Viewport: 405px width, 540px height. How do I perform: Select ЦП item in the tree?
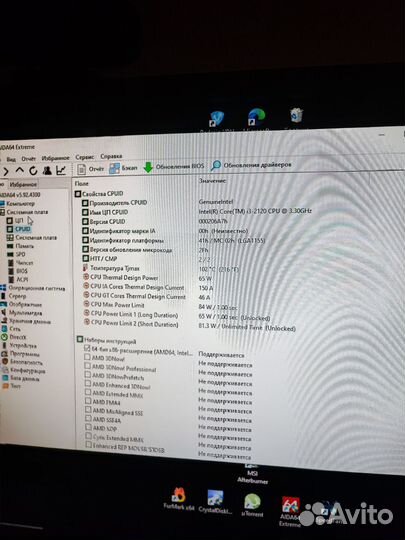click(x=15, y=220)
